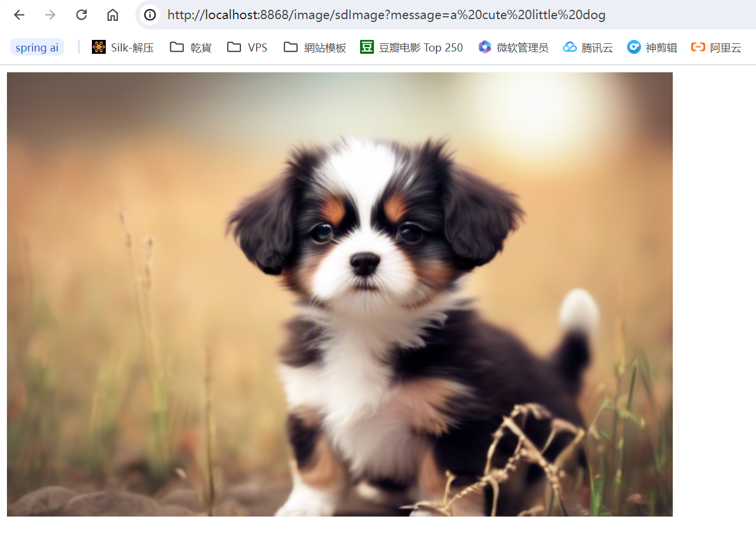The image size is (756, 542).
Task: Open the 豆瓣电影 Top 250 bookmark
Action: tap(412, 47)
